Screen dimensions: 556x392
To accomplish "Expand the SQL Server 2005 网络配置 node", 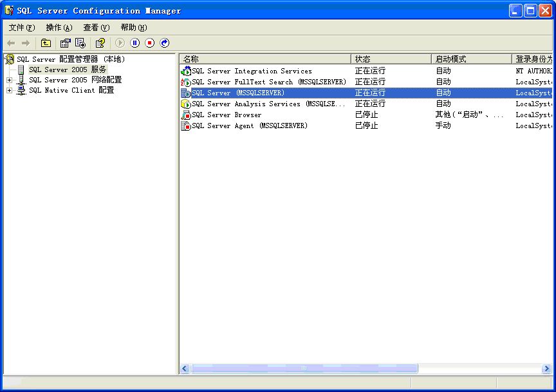I will 9,80.
